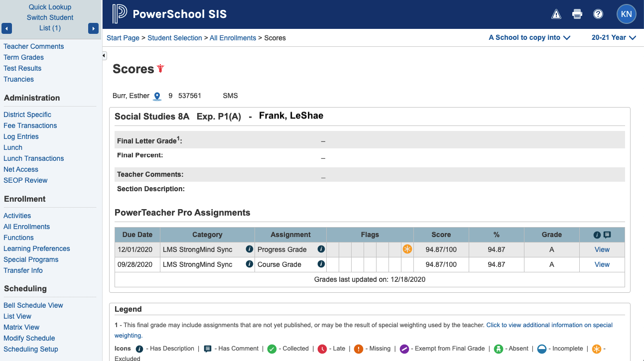Viewport: 644px width, 361px height.
Task: Click the Excluded flag icon on Progress Grade row
Action: (x=407, y=249)
